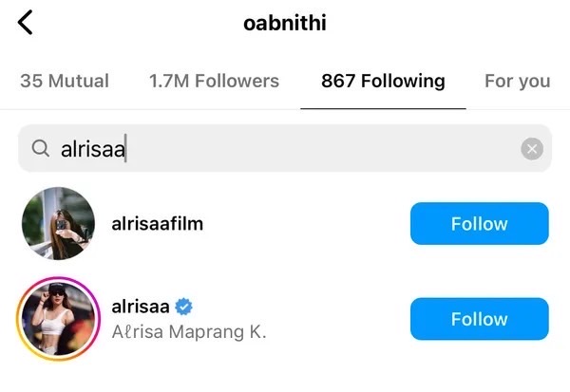Click the Aℓrisa Maprang K. display name
This screenshot has height=392, width=570.
click(189, 332)
